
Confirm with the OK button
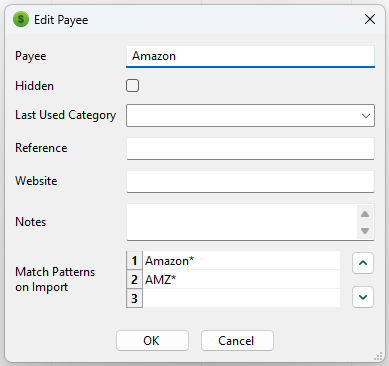click(152, 341)
